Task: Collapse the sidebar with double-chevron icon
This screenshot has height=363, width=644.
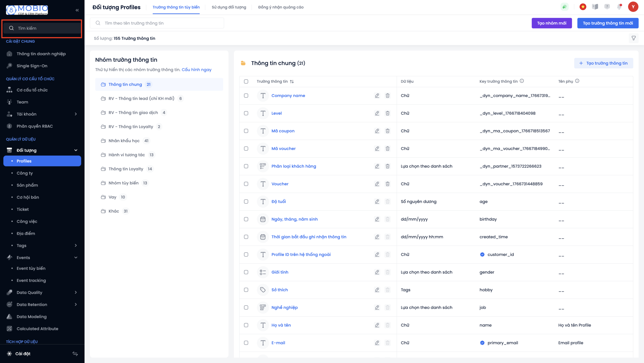Action: click(77, 10)
